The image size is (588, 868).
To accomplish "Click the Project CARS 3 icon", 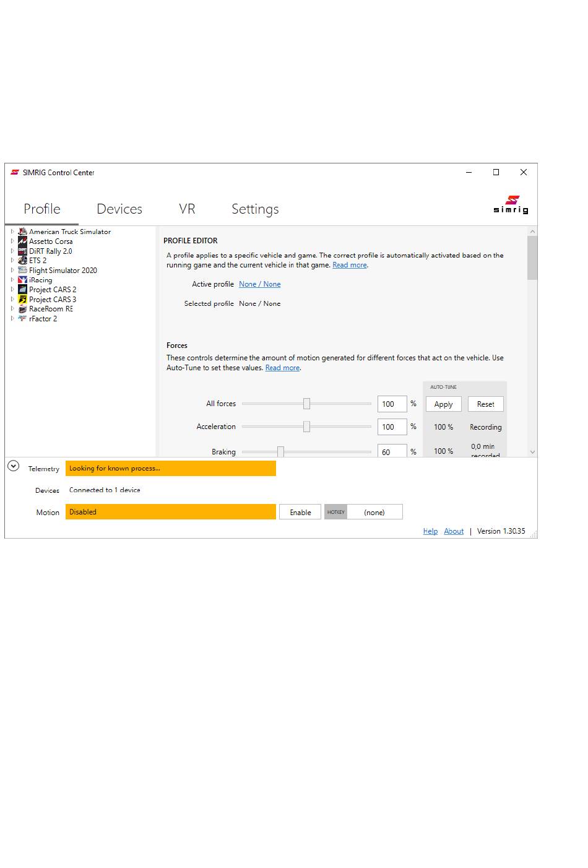I will pyautogui.click(x=22, y=299).
